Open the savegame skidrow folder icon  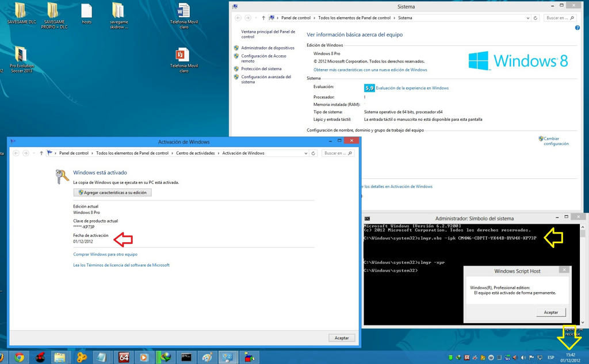[118, 16]
